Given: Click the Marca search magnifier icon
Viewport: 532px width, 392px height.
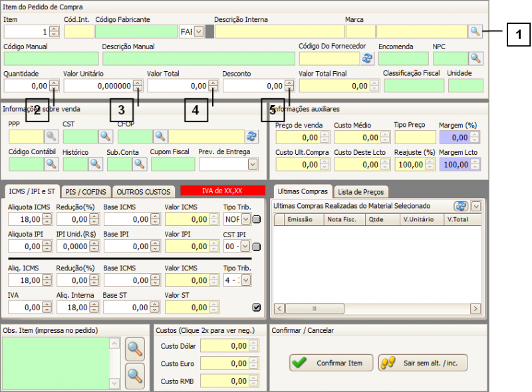Looking at the screenshot, I should (x=475, y=31).
